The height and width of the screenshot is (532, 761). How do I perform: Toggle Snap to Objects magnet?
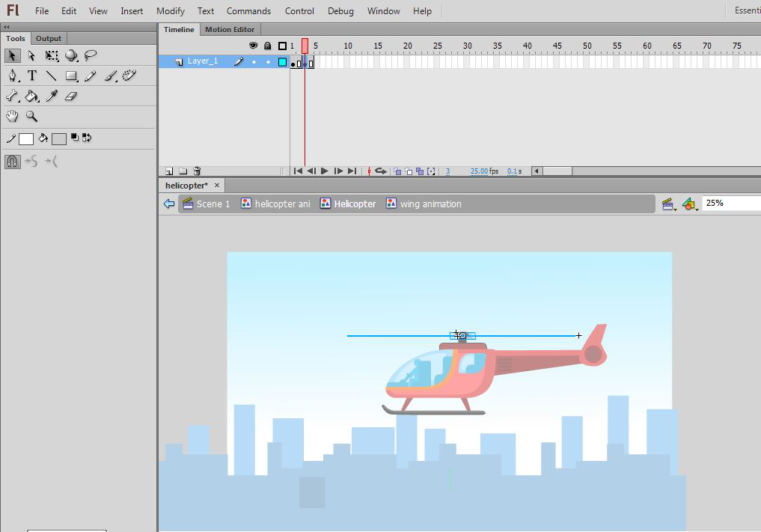coord(13,161)
